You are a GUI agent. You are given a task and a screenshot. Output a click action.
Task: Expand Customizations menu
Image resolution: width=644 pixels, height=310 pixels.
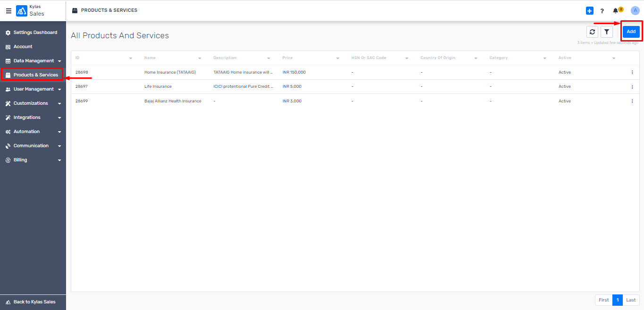[33, 103]
